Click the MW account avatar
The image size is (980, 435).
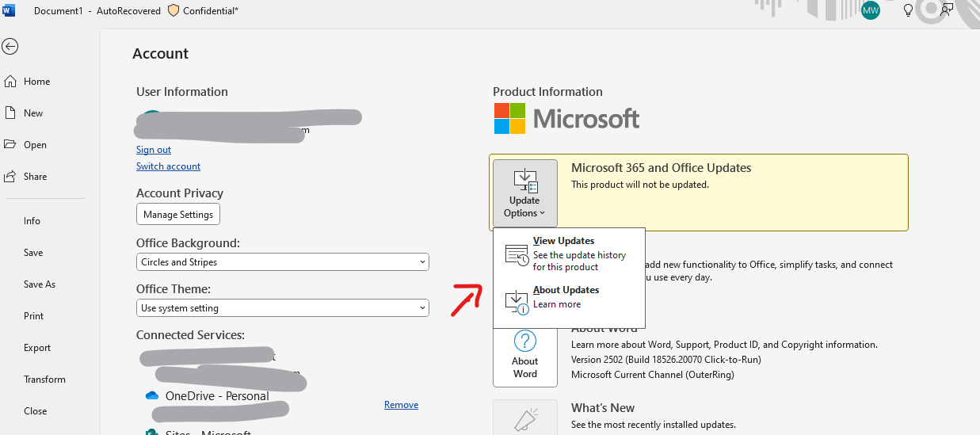[871, 10]
